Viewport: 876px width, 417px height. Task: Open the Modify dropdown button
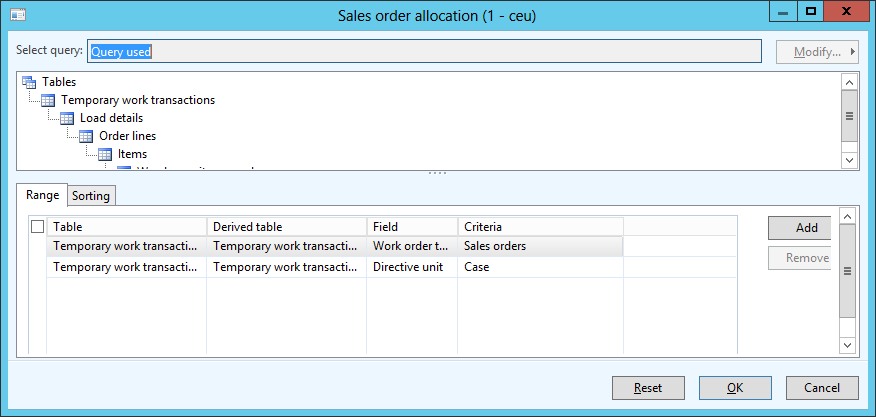[817, 51]
